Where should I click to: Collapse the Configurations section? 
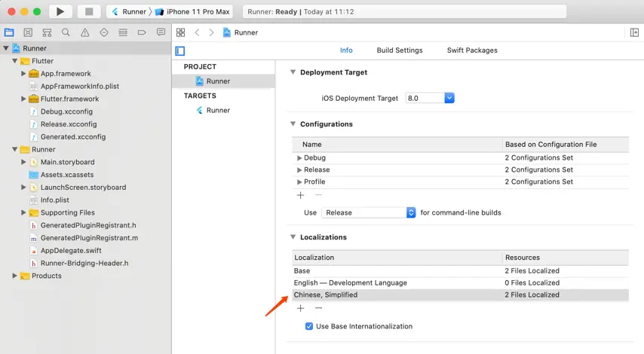pyautogui.click(x=293, y=124)
